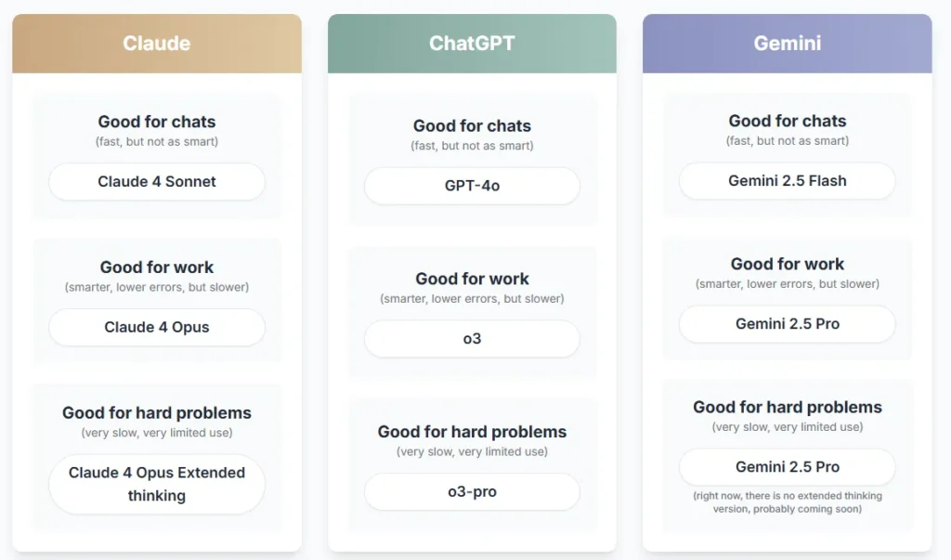Click Gemini's Good for work heading
The image size is (951, 560).
coord(788,264)
